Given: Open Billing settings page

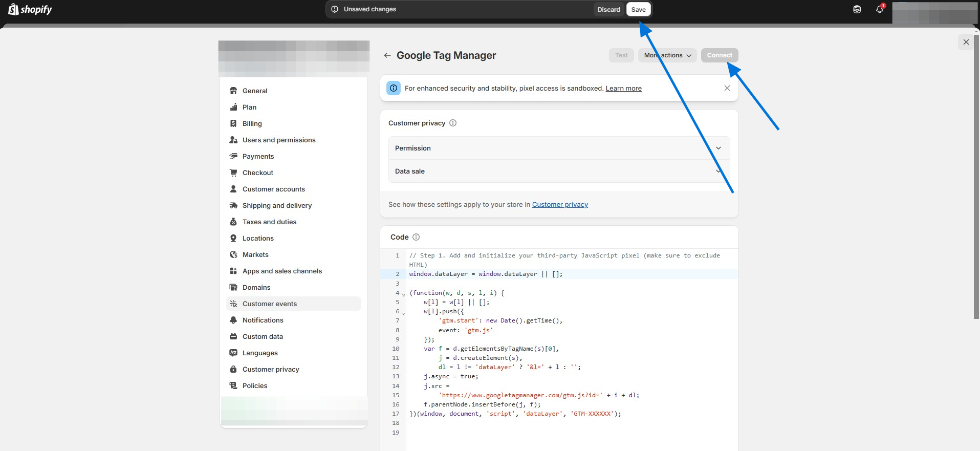Looking at the screenshot, I should pyautogui.click(x=294, y=123).
